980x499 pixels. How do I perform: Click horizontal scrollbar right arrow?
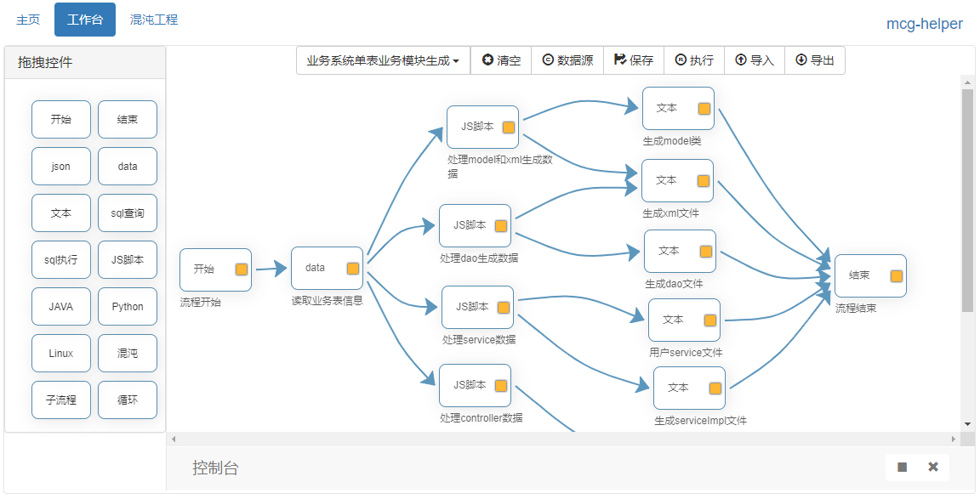[x=954, y=439]
